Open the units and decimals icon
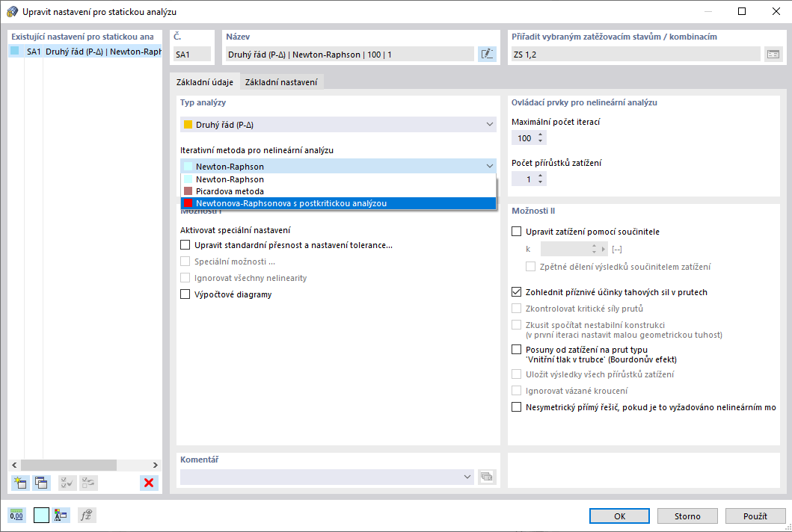 tap(16, 516)
